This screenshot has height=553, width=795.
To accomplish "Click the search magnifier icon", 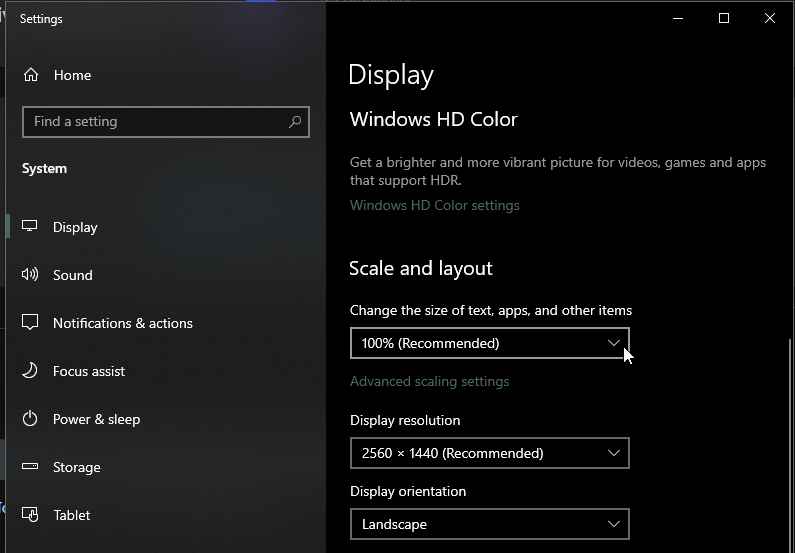I will pyautogui.click(x=295, y=122).
